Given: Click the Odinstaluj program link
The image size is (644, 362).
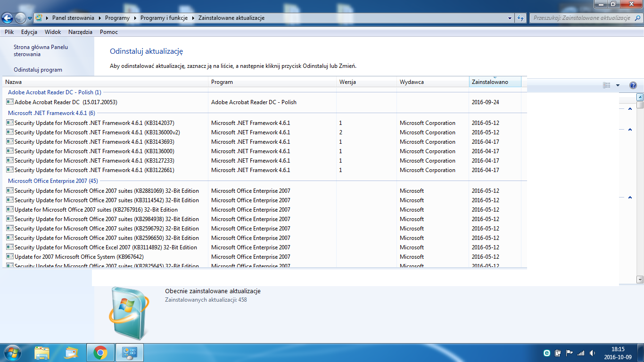Looking at the screenshot, I should click(38, 70).
